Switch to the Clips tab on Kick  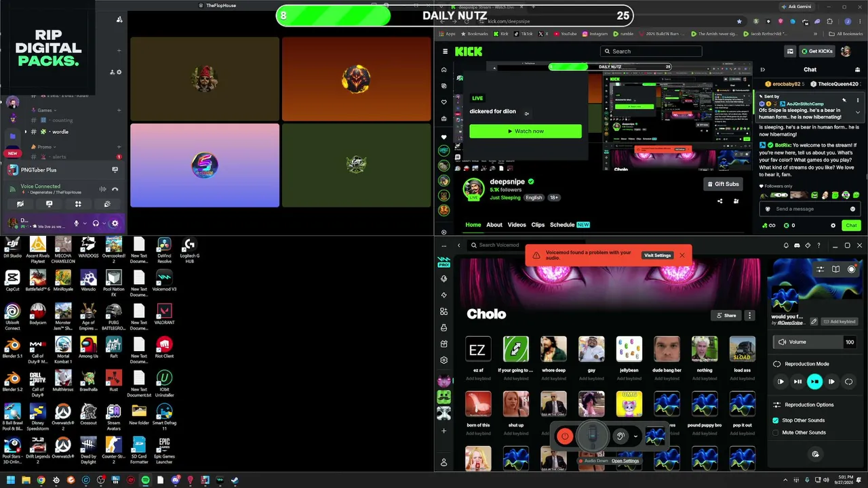point(538,225)
